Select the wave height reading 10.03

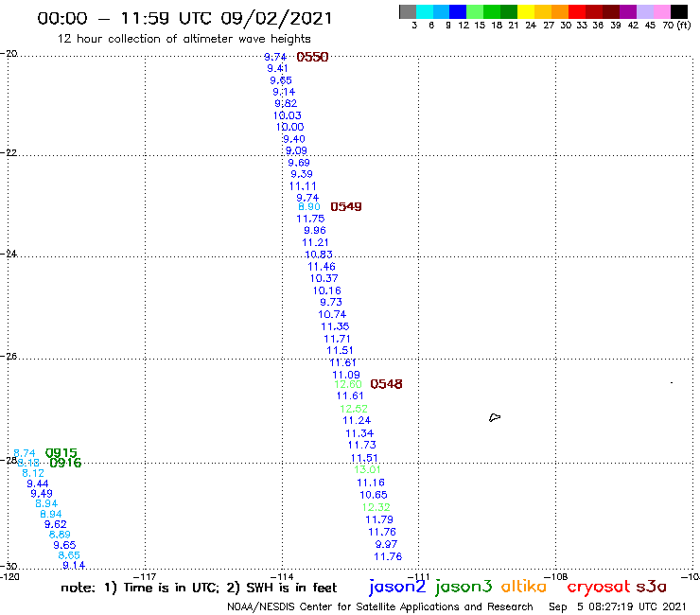point(287,115)
